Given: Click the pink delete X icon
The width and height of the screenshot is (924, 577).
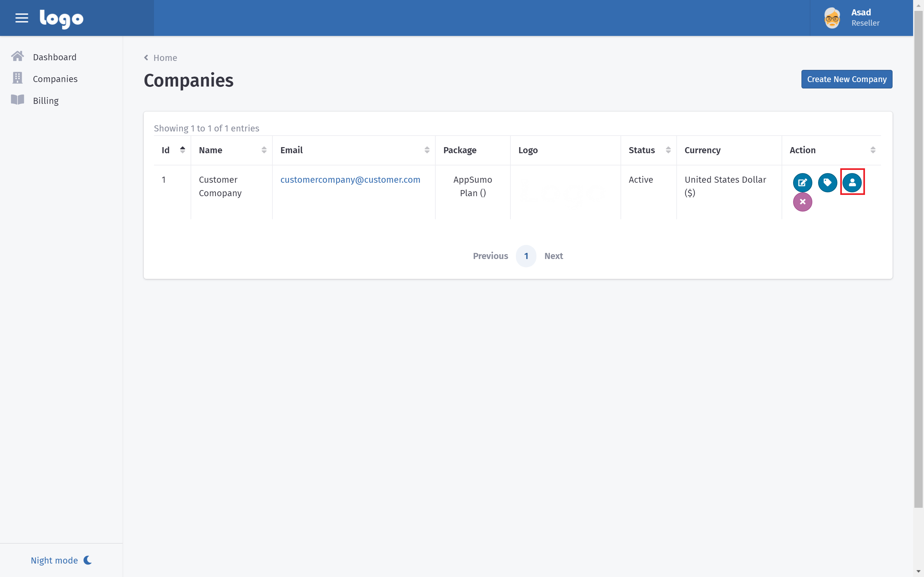Looking at the screenshot, I should (802, 202).
